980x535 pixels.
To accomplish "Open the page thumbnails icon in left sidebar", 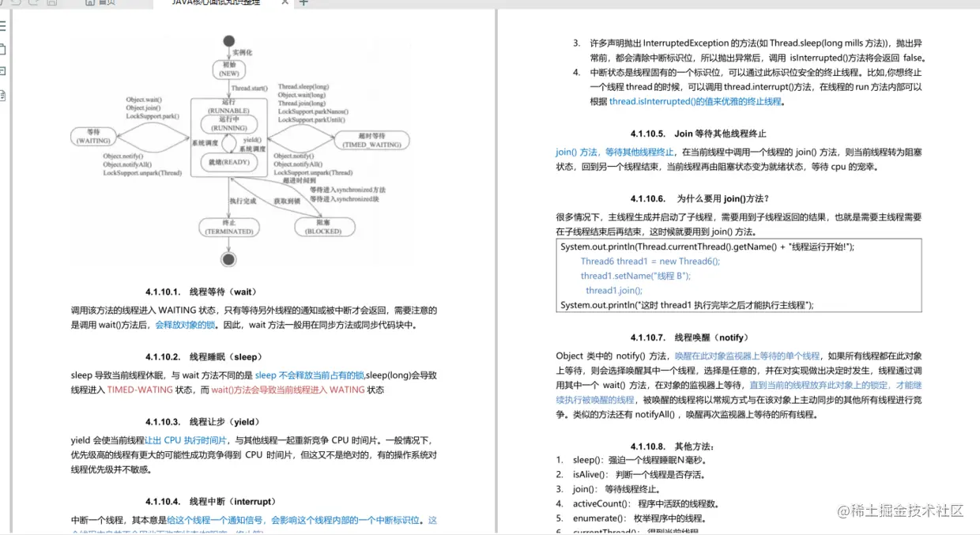I will [2, 49].
